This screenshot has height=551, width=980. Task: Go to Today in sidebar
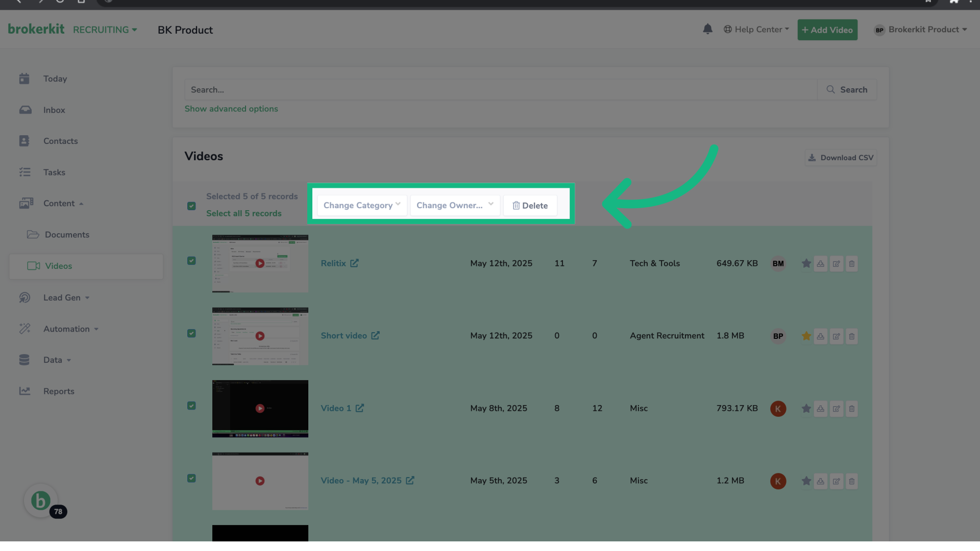tap(55, 79)
